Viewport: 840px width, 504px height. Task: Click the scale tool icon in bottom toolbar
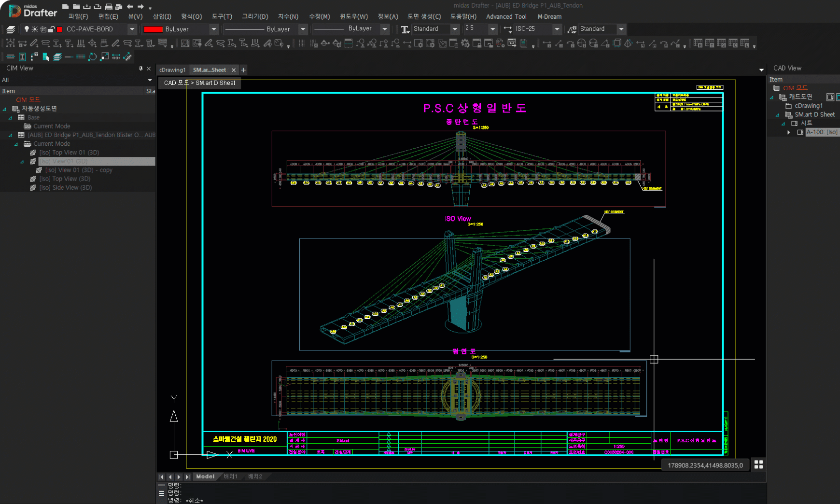[x=104, y=56]
